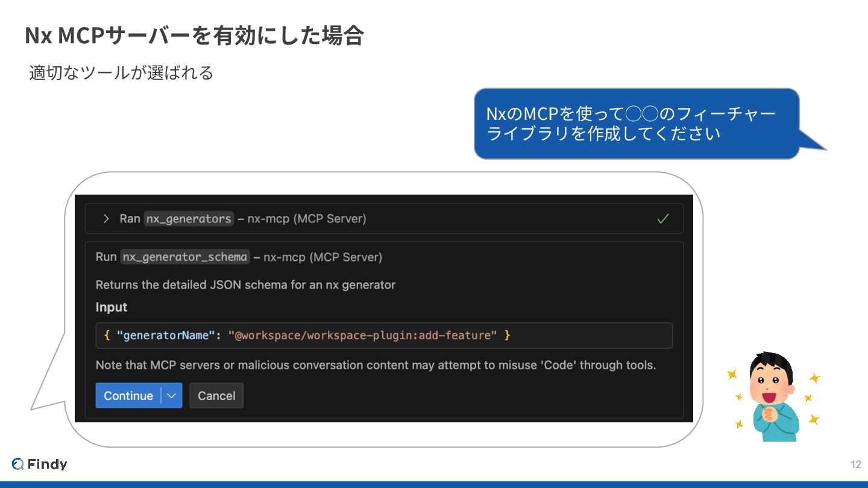The image size is (868, 488).
Task: Click the blue speech bubble prompt text
Action: click(x=631, y=123)
